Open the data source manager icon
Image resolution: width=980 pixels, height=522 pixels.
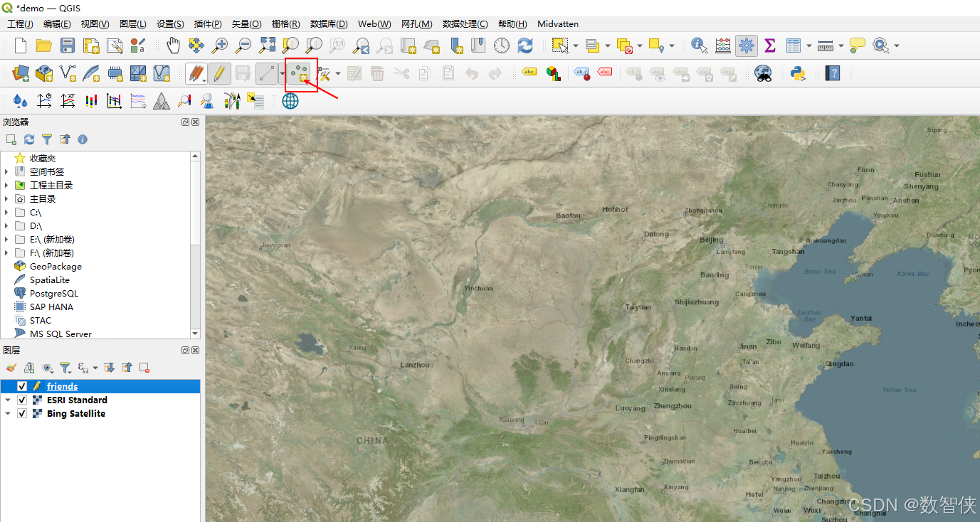[x=21, y=73]
